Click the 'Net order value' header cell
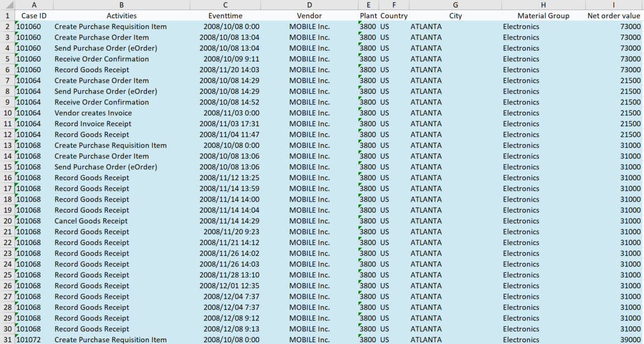Image resolution: width=644 pixels, height=344 pixels. coord(614,16)
